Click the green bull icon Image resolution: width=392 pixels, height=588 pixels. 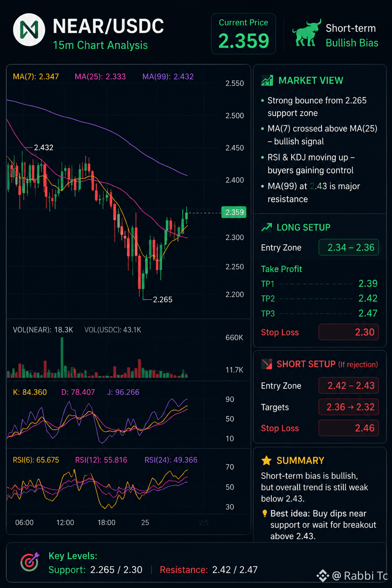pyautogui.click(x=306, y=34)
